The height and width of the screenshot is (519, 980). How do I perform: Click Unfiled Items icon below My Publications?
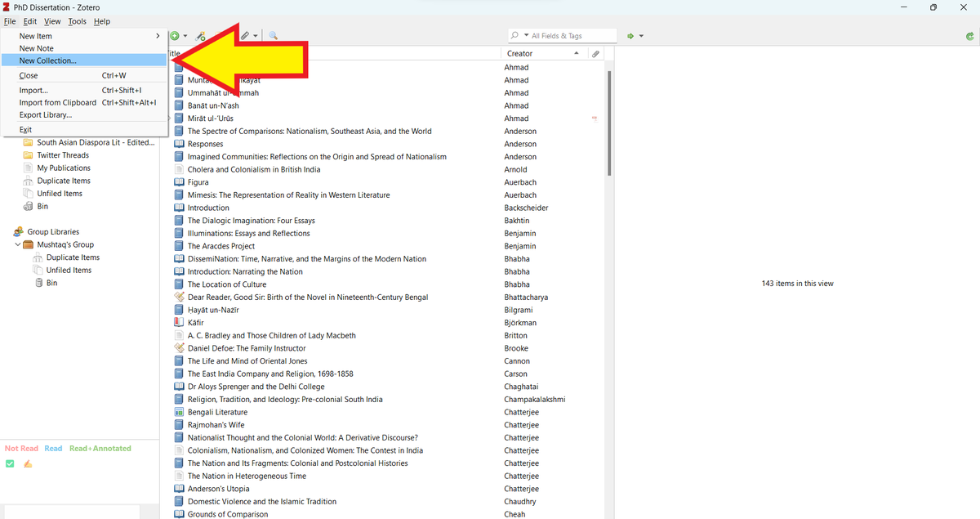(x=29, y=194)
